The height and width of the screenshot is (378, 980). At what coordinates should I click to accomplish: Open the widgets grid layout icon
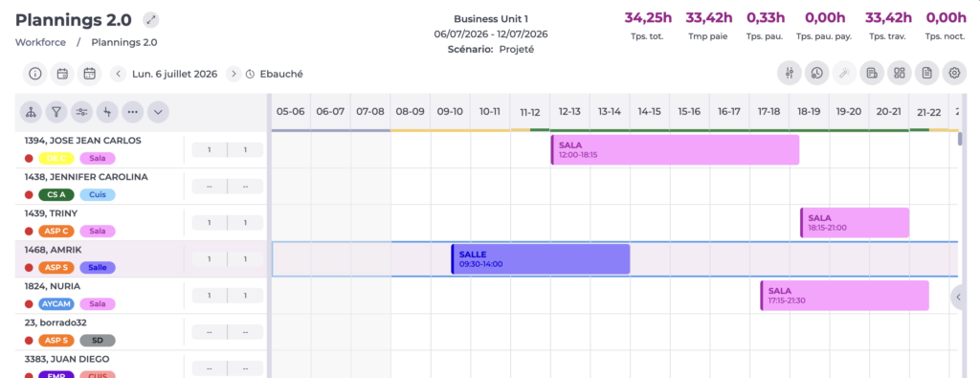point(899,73)
